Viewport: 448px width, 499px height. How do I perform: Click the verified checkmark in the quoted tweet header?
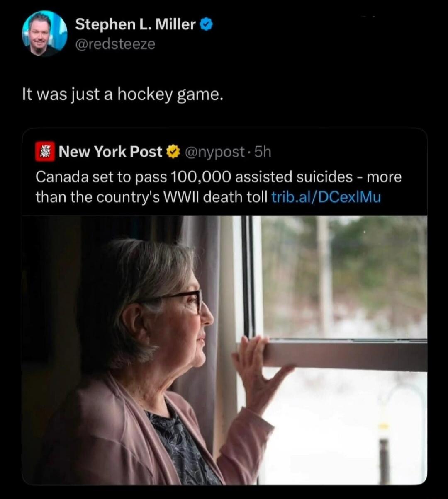[173, 151]
